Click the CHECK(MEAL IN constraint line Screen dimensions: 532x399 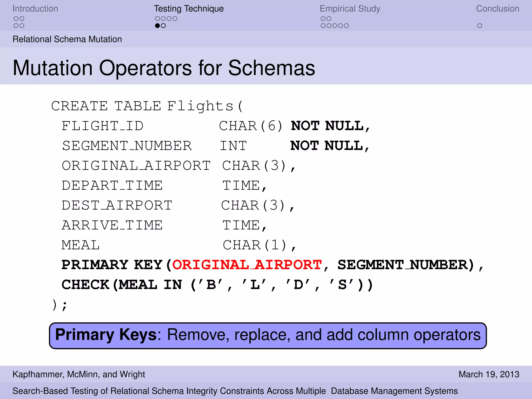tap(217, 285)
